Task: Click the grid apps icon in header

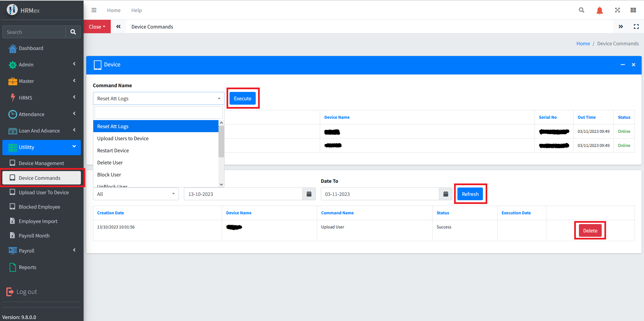Action: pyautogui.click(x=633, y=10)
